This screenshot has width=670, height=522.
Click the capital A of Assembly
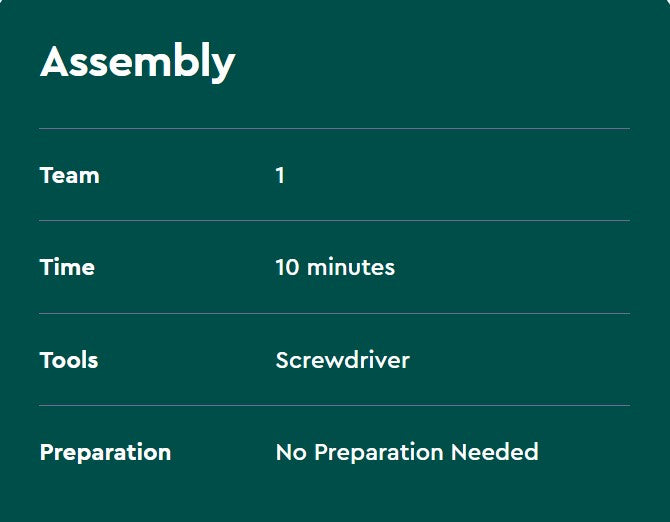(x=55, y=62)
